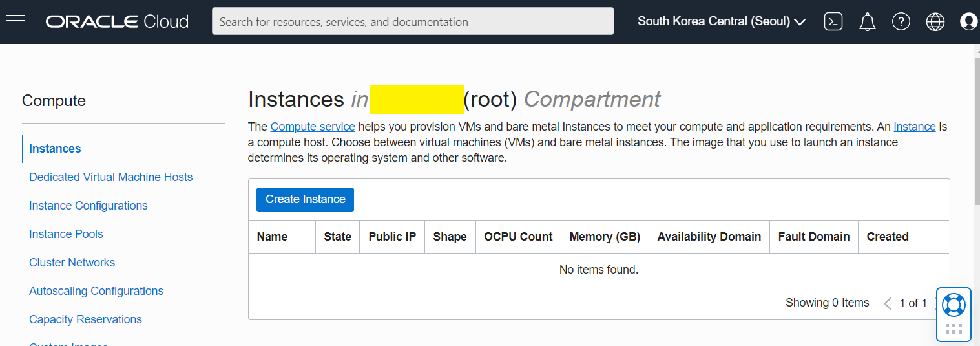Open the announcements bell icon
This screenshot has height=346, width=980.
tap(868, 21)
